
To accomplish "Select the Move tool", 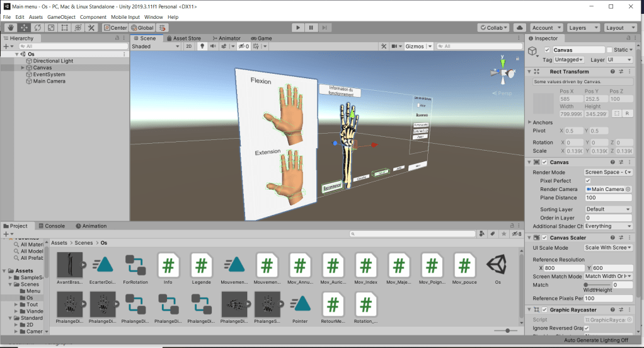I will (x=24, y=28).
